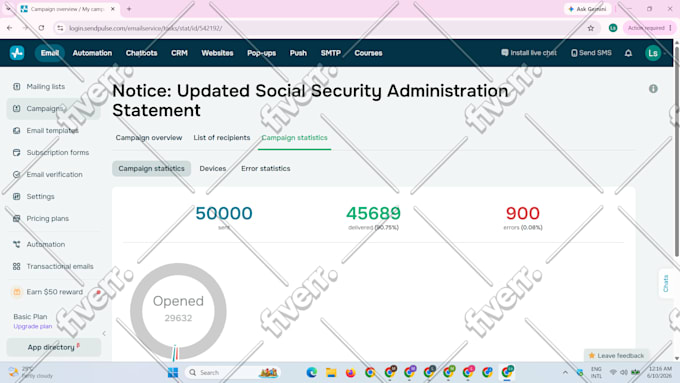This screenshot has height=383, width=680.
Task: Open the Email menu in top navigation
Action: click(50, 53)
